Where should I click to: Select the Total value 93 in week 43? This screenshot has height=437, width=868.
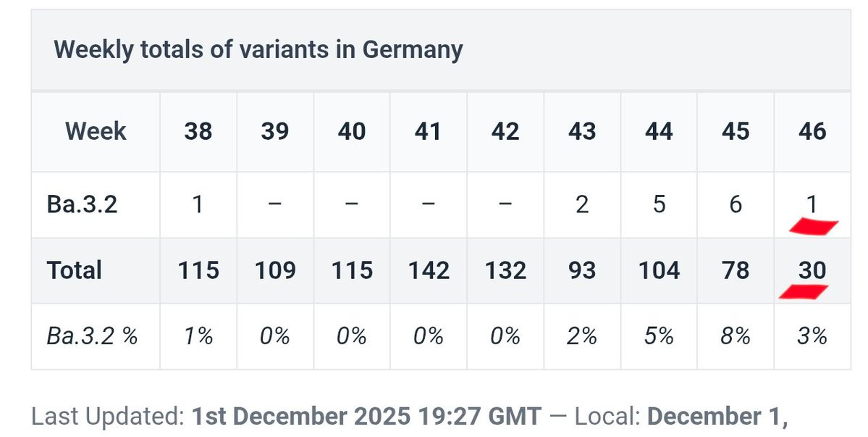point(582,270)
